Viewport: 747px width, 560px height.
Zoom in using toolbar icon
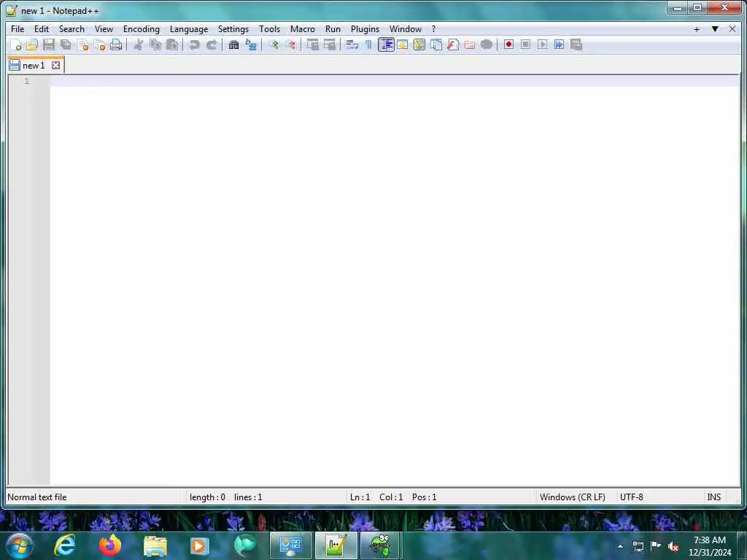click(x=274, y=44)
